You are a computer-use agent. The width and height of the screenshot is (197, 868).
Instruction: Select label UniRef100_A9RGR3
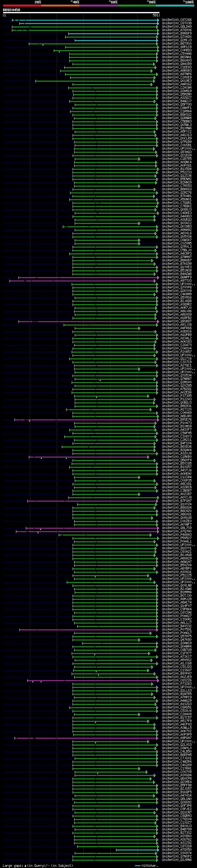pos(176,71)
